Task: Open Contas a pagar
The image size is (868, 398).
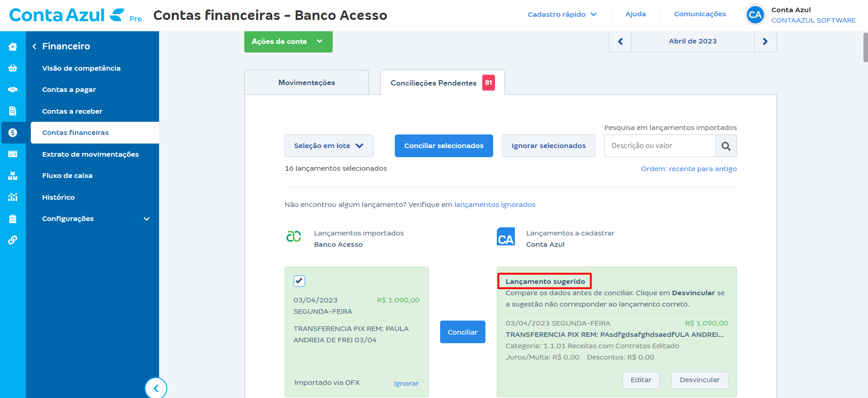Action: pyautogui.click(x=69, y=90)
